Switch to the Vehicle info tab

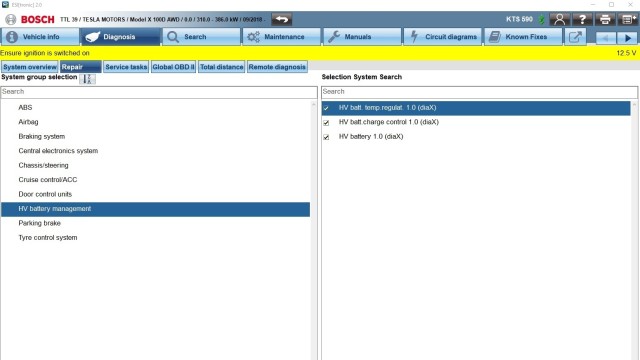40,37
